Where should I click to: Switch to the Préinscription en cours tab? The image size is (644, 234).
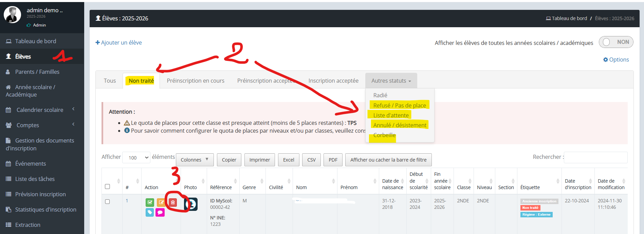coord(196,81)
